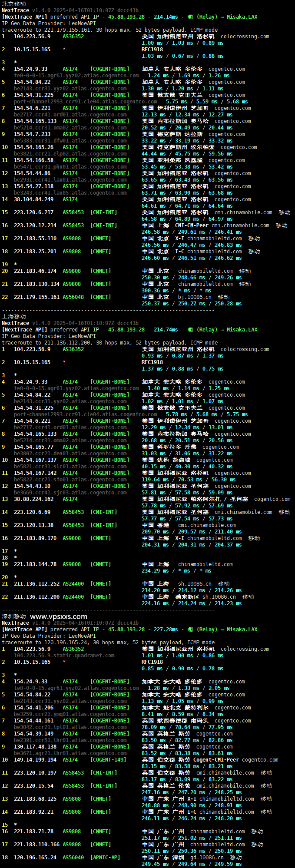Screen dimensions: 295x868
Task: Click IP address 221.183.46.174
Action: (35, 271)
